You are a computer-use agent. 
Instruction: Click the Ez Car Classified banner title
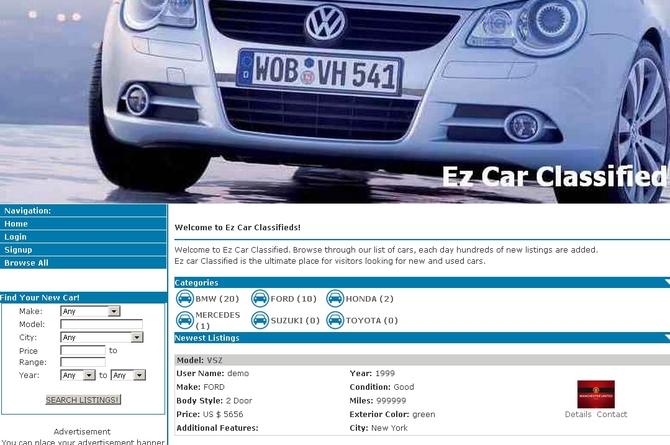click(555, 176)
